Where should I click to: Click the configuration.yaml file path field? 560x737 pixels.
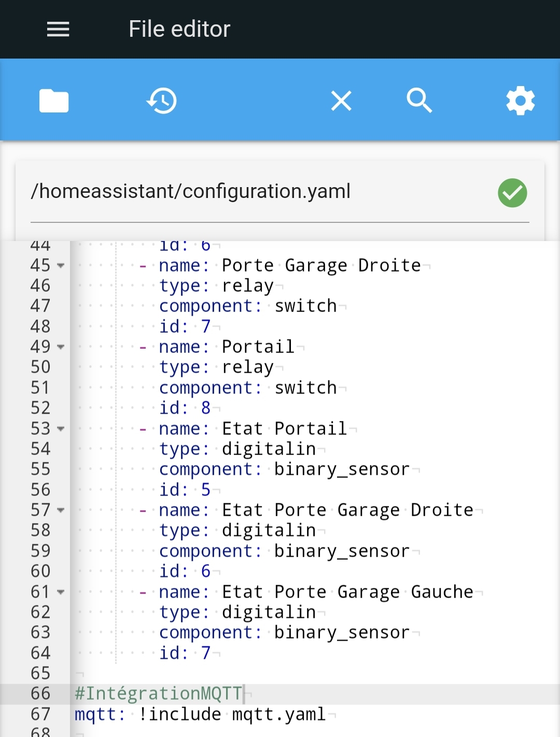pyautogui.click(x=280, y=192)
